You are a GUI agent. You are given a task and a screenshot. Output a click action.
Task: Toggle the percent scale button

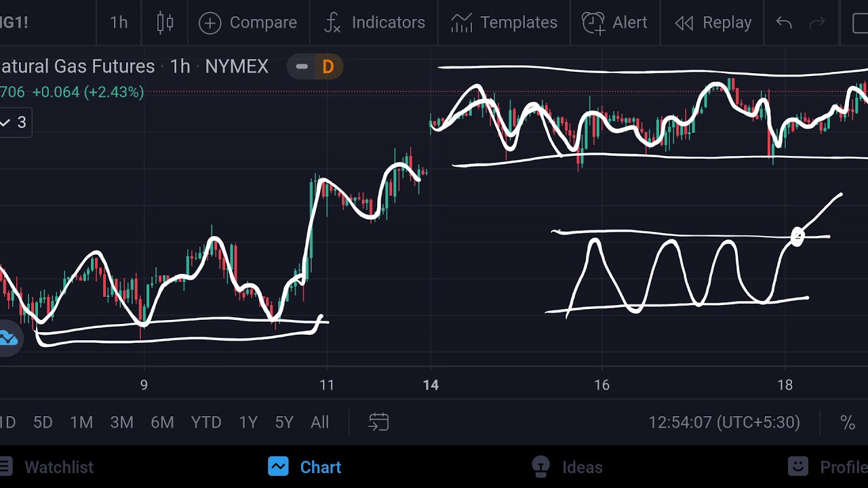848,422
